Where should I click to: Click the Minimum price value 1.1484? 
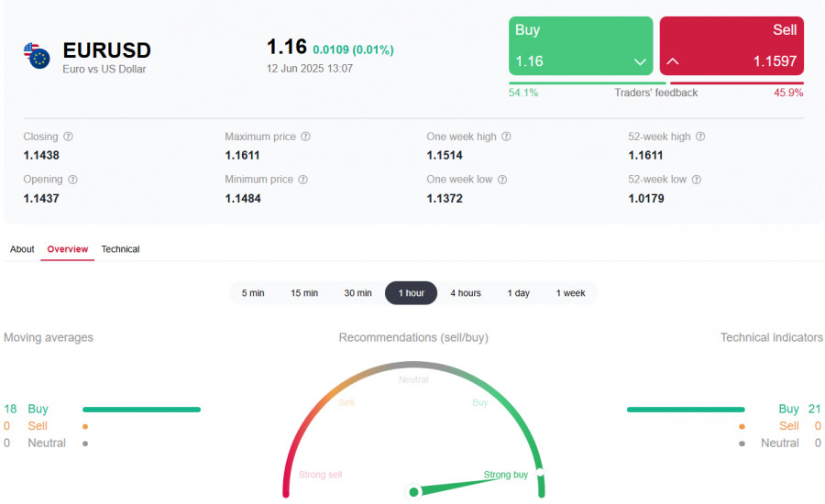pyautogui.click(x=243, y=198)
